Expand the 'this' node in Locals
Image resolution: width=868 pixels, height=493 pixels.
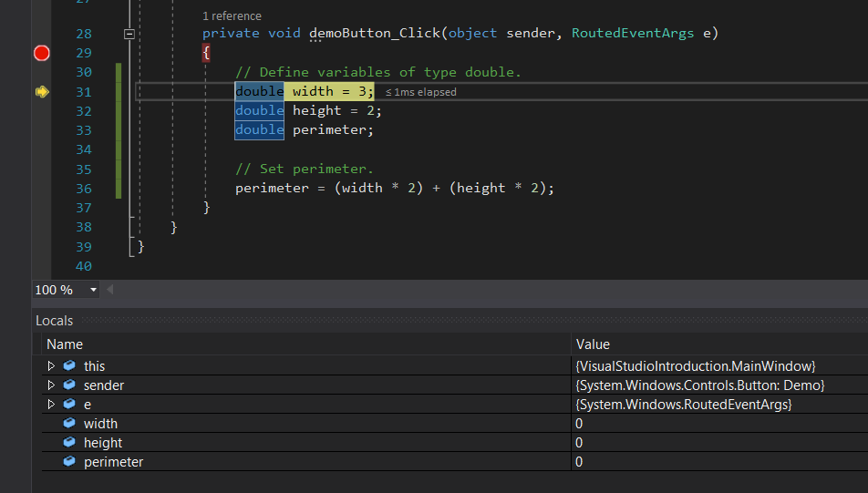click(51, 365)
